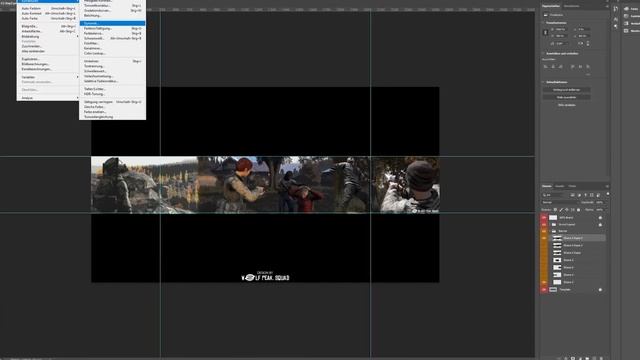Lock all layer attributes icon
The image size is (640, 360).
(x=578, y=210)
